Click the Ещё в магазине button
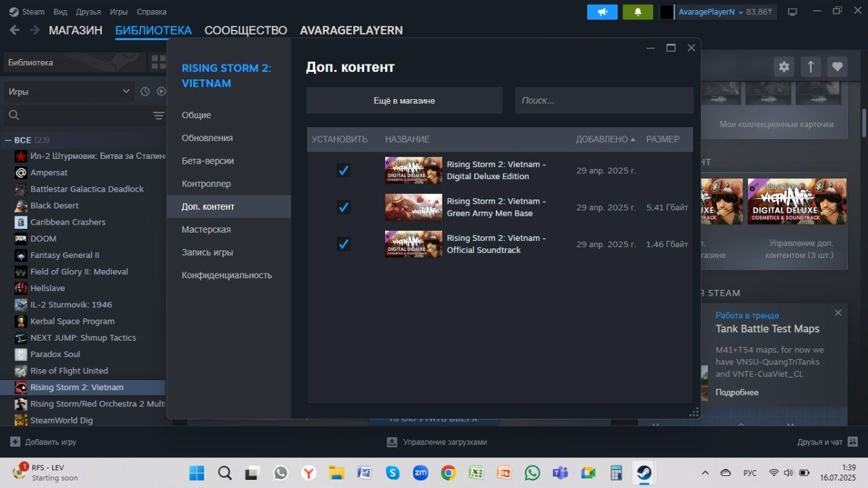Screen dimensions: 868x488 [404, 100]
